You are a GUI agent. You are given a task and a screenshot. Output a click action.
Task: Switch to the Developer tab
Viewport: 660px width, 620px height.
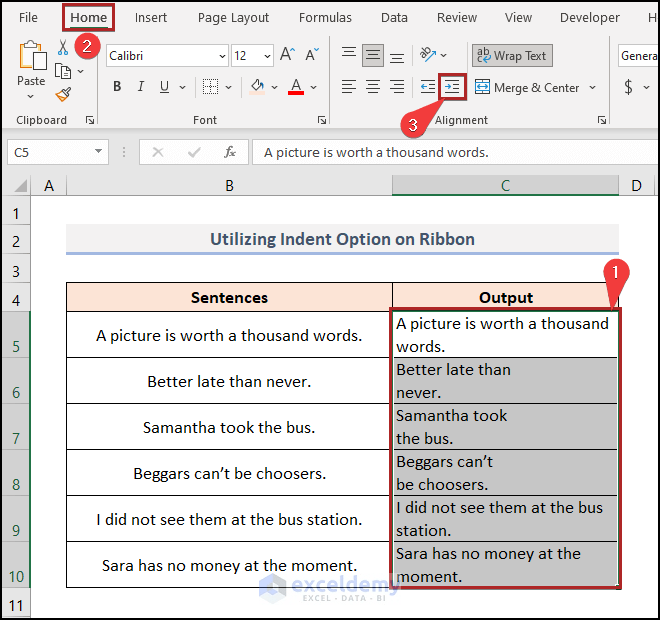(x=589, y=18)
